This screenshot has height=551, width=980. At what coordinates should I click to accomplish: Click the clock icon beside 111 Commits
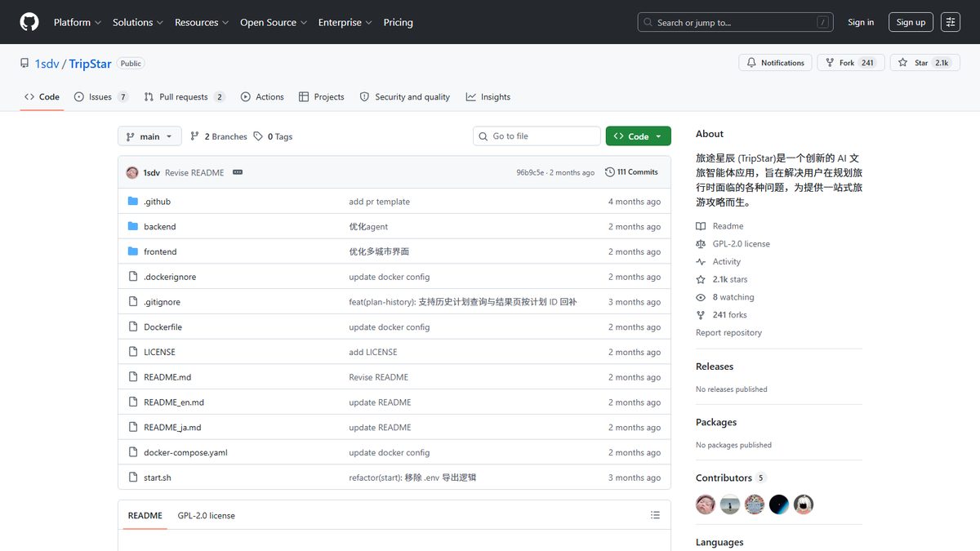click(610, 172)
